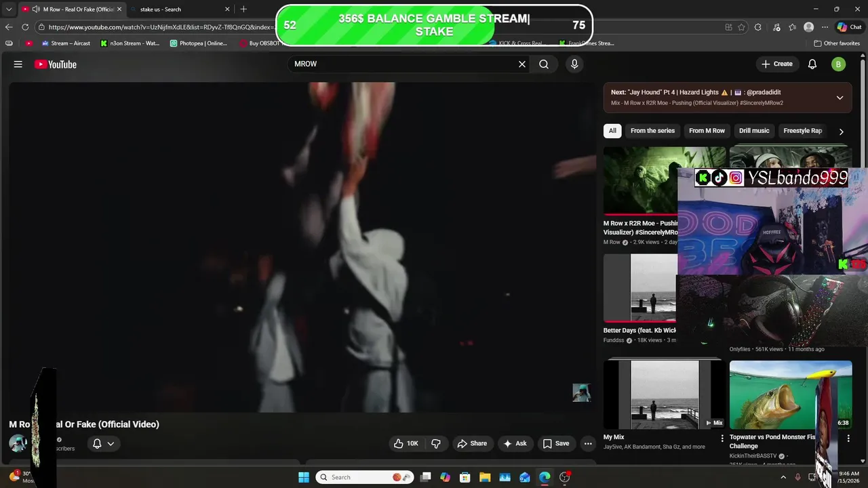The height and width of the screenshot is (488, 868).
Task: Open the My Mix playlist thumbnail
Action: [x=665, y=394]
